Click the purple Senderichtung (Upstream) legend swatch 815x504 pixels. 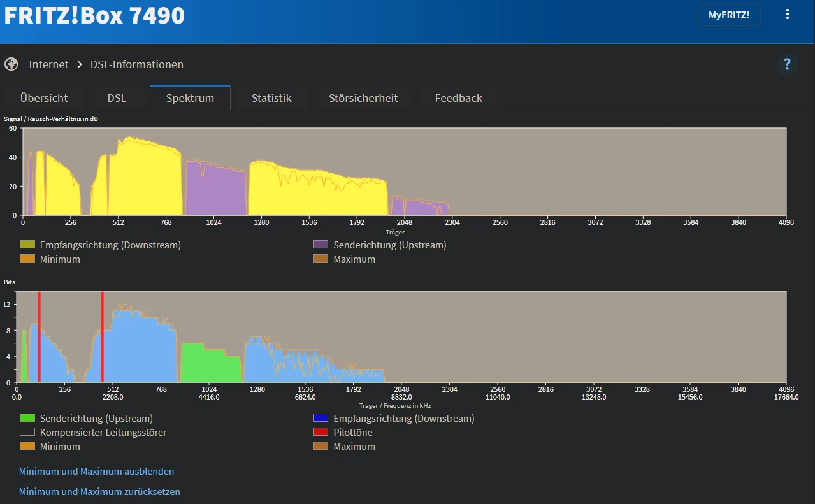pyautogui.click(x=321, y=245)
